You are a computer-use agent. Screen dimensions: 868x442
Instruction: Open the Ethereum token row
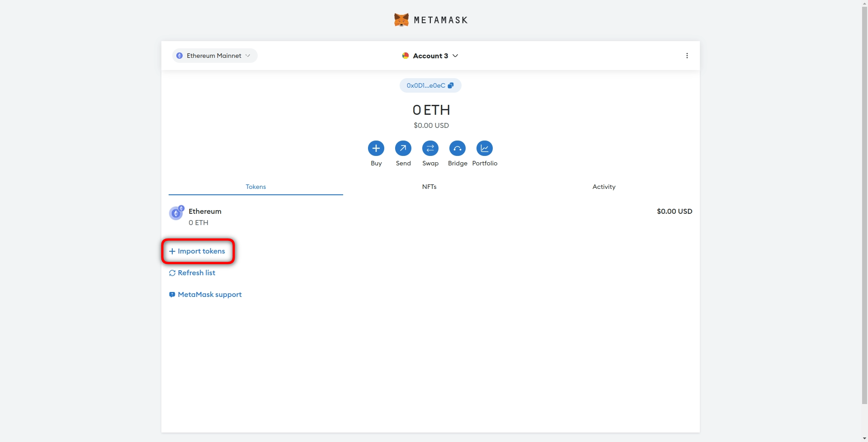click(430, 217)
